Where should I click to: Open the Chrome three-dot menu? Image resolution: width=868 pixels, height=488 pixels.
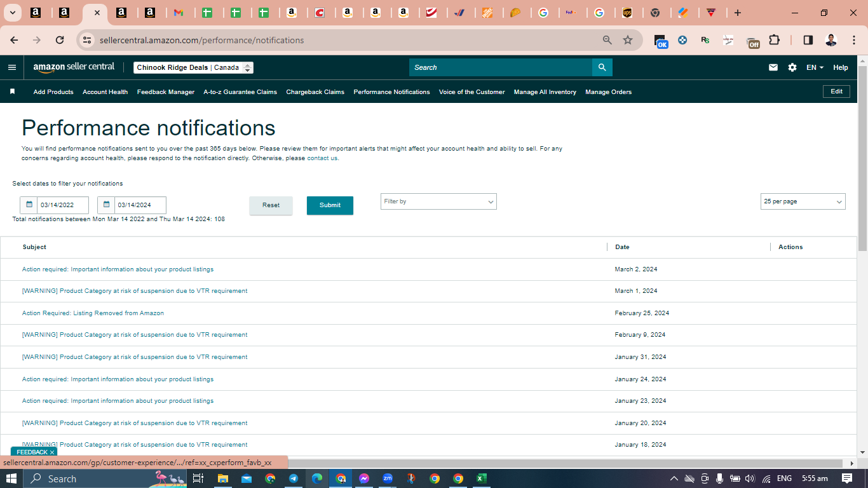pyautogui.click(x=853, y=40)
